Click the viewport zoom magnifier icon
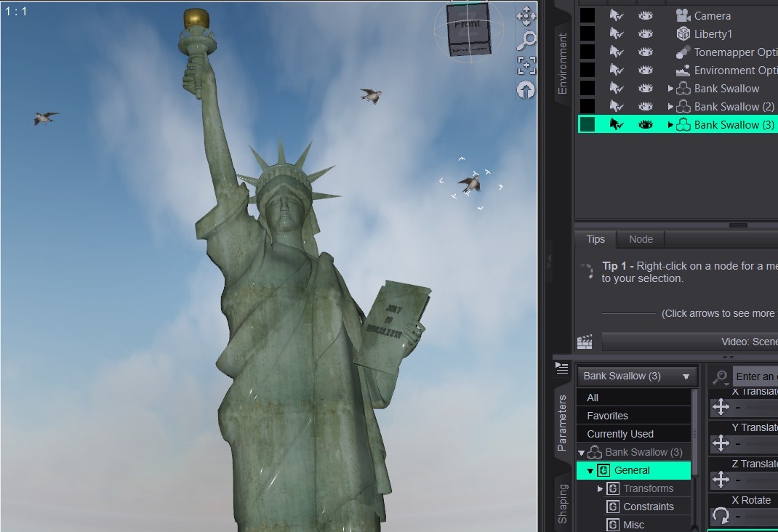778x532 pixels. point(526,41)
